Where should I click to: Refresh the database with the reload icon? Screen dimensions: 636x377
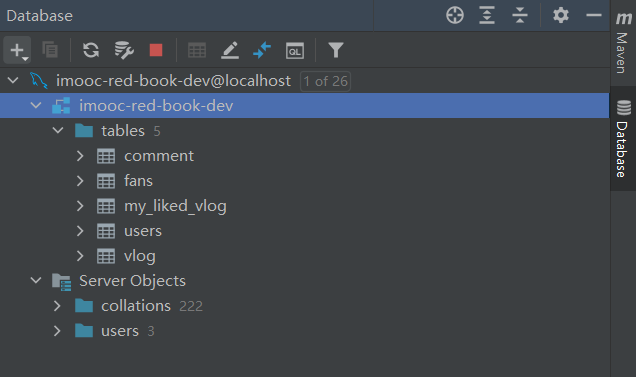pos(91,50)
